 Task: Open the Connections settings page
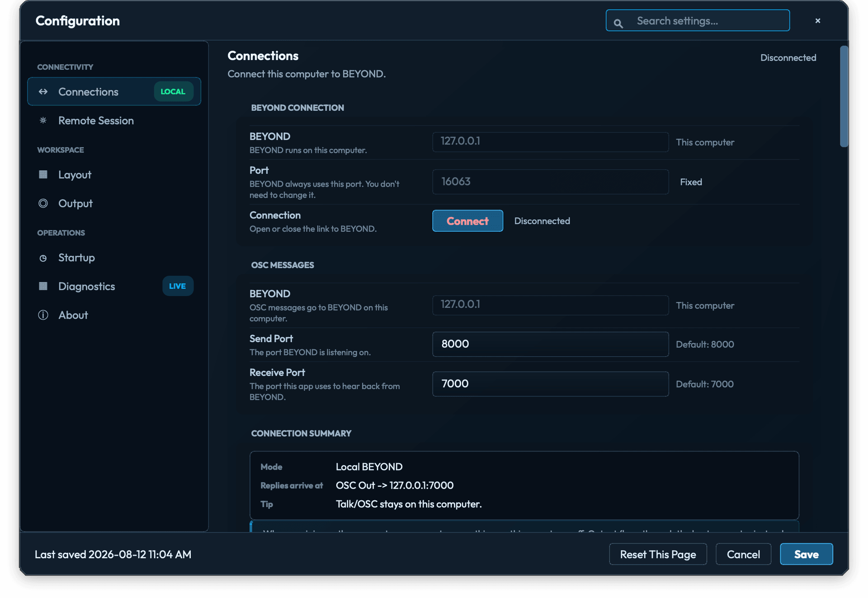114,92
